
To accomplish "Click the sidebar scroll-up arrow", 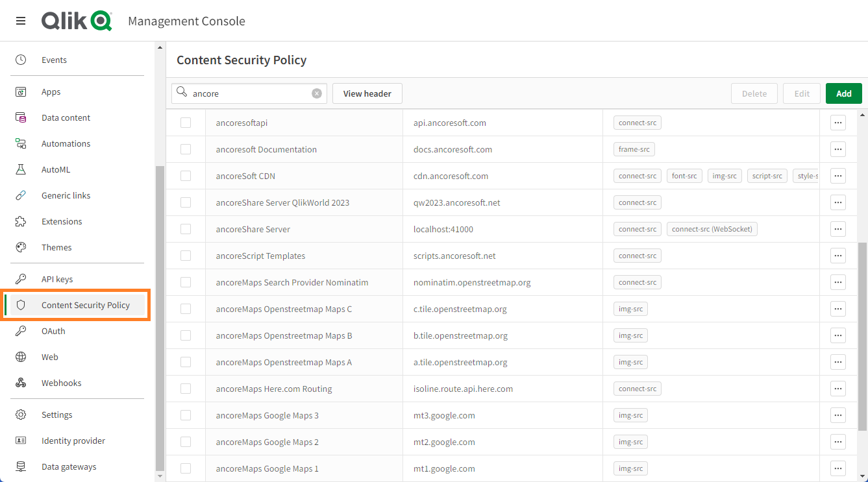I will click(160, 47).
